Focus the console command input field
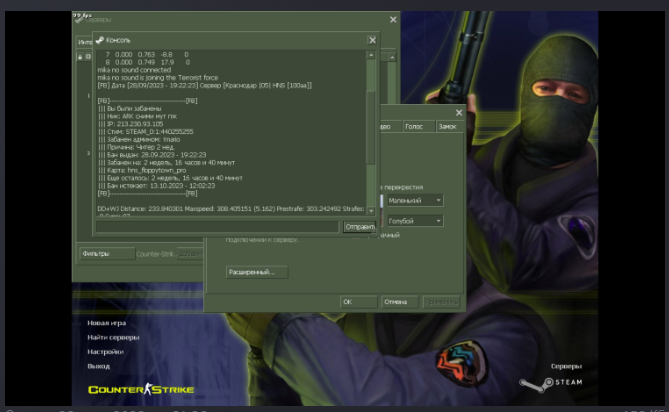This screenshot has width=669, height=412. [x=218, y=227]
